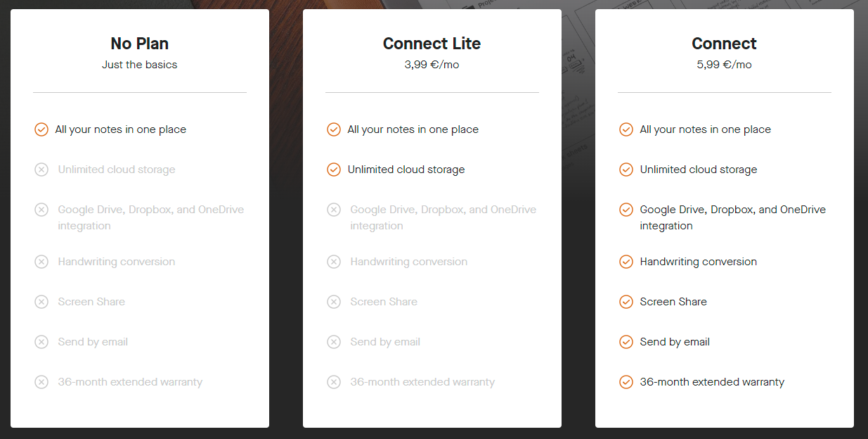Screen dimensions: 868x439
Task: Click the checkmark for Connect Lite Unlimited cloud storage
Action: [x=334, y=170]
